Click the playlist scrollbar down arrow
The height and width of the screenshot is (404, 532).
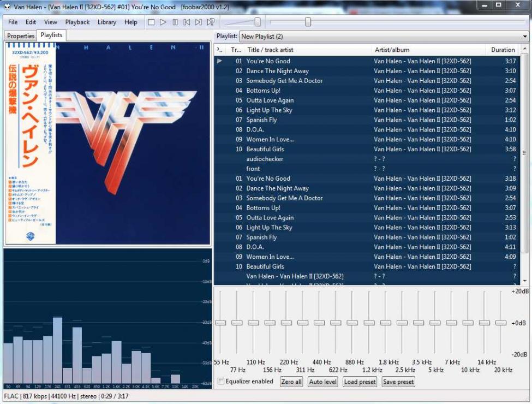(525, 281)
